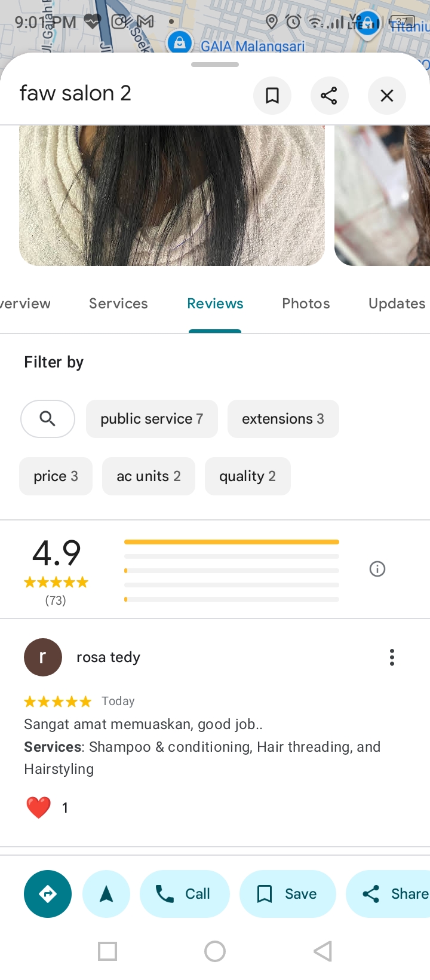Select the price review filter chip
This screenshot has width=430, height=980.
point(56,476)
